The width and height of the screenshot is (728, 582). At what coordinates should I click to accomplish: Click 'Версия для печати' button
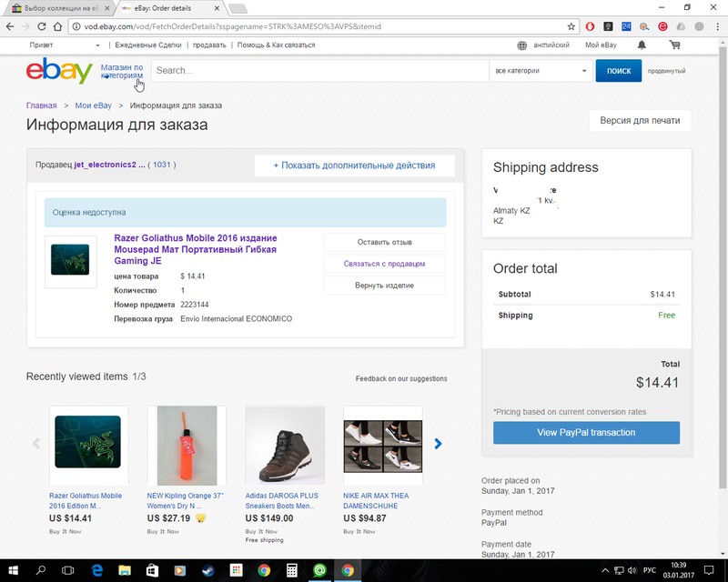(x=640, y=121)
